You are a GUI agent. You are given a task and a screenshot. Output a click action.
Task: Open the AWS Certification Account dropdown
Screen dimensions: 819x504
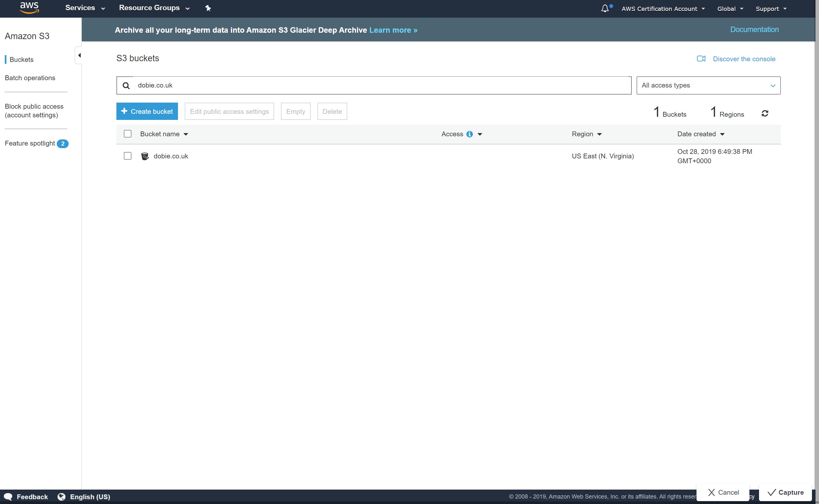pos(663,9)
